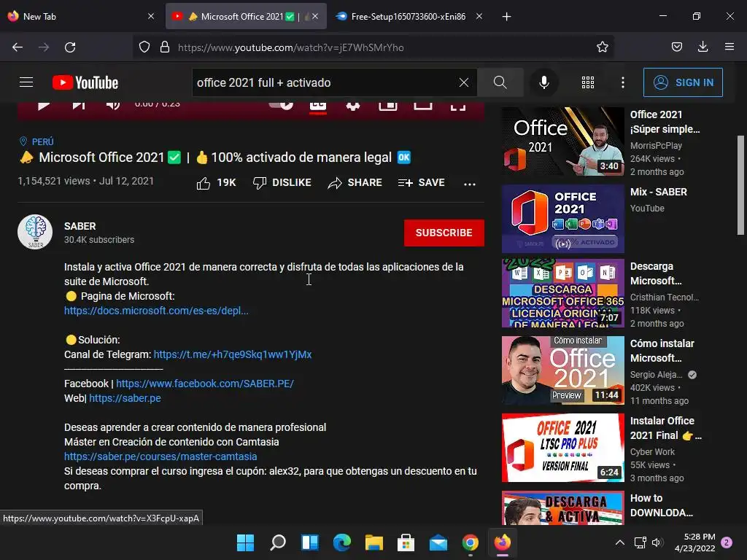This screenshot has height=560, width=747.
Task: Skip to next video
Action: (79, 105)
